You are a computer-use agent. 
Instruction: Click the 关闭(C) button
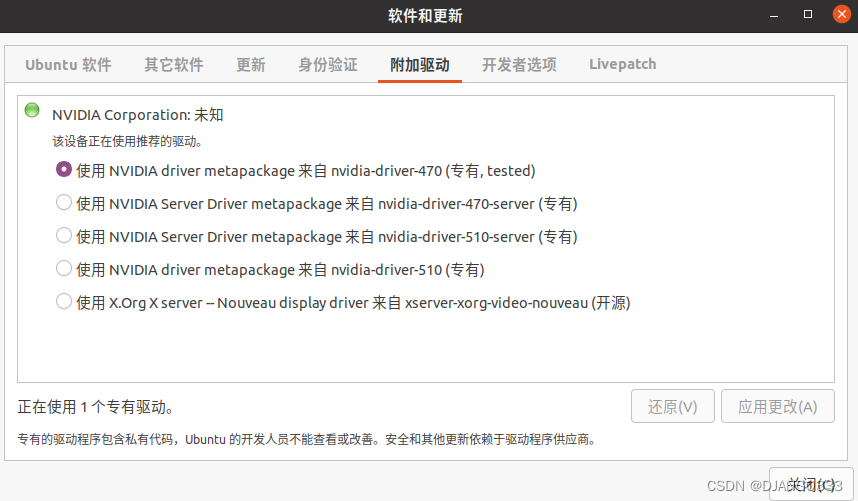(811, 484)
